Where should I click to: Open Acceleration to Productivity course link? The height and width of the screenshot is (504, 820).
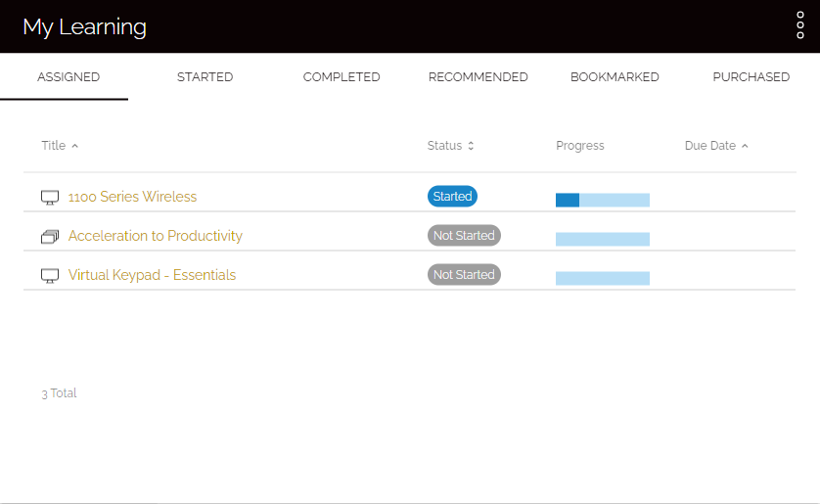(156, 236)
